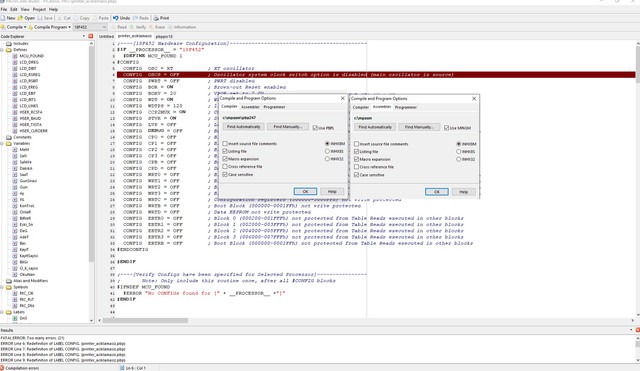Click the icon beside RTC_CK symbol
Image resolution: width=640 pixels, height=371 pixels.
[15, 293]
